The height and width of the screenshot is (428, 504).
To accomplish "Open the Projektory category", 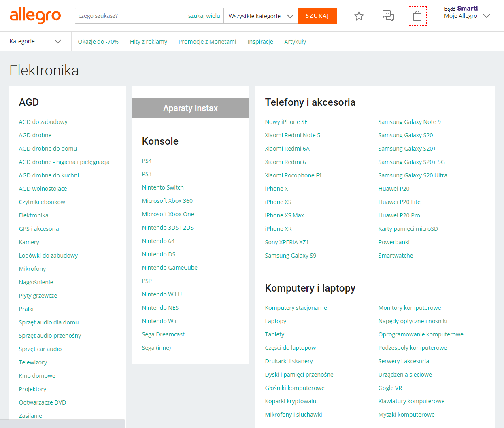I will (x=32, y=389).
